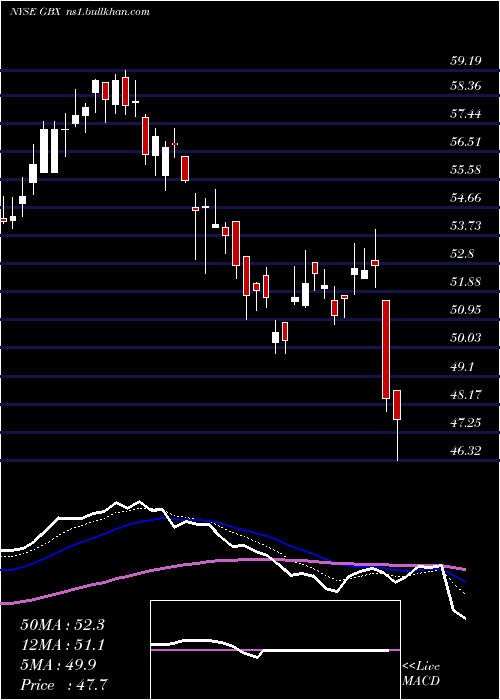Select the 56.51 price axis label
Screen dimensions: 500x700
[x=465, y=142]
